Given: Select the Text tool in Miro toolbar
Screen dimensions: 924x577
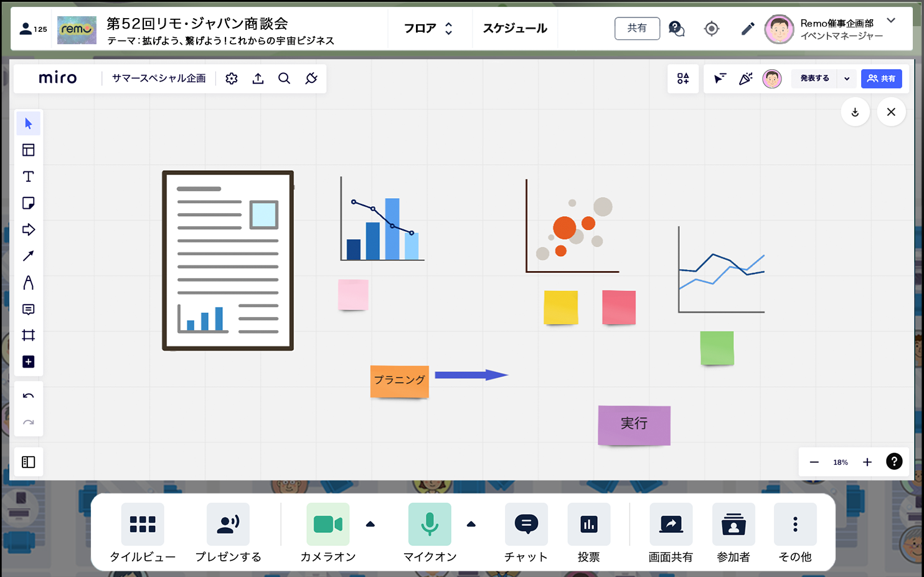Looking at the screenshot, I should coord(29,177).
